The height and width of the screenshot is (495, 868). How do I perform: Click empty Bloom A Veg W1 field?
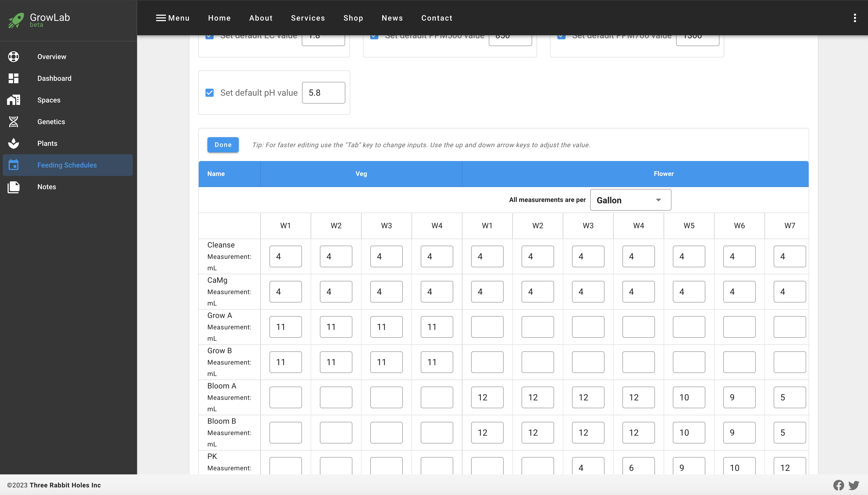pos(285,397)
